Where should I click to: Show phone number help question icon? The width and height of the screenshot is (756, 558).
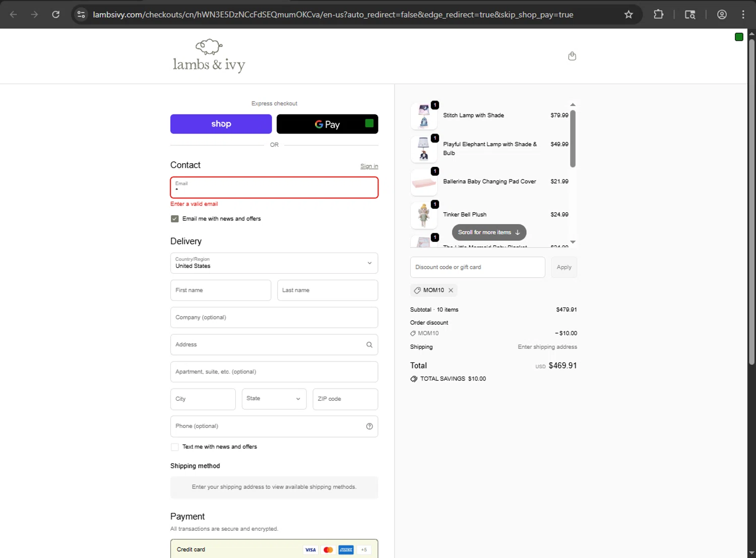coord(369,426)
